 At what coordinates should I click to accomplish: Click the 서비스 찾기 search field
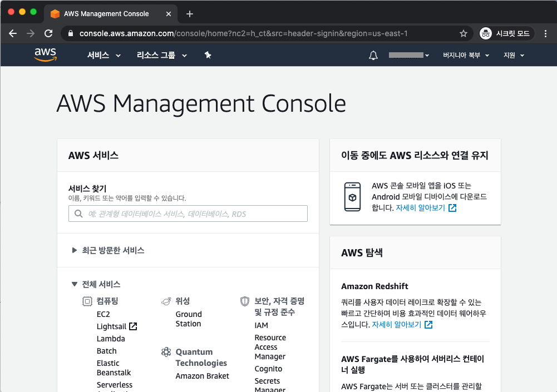tap(188, 214)
